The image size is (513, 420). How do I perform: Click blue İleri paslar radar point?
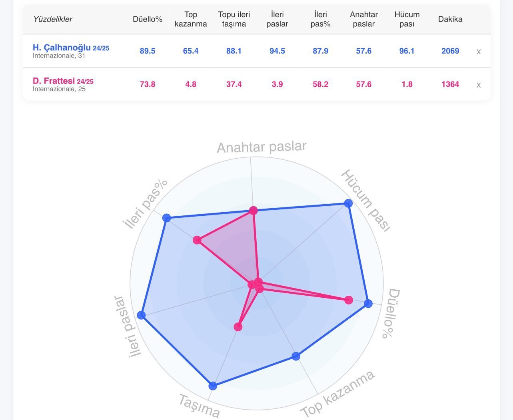tap(141, 315)
